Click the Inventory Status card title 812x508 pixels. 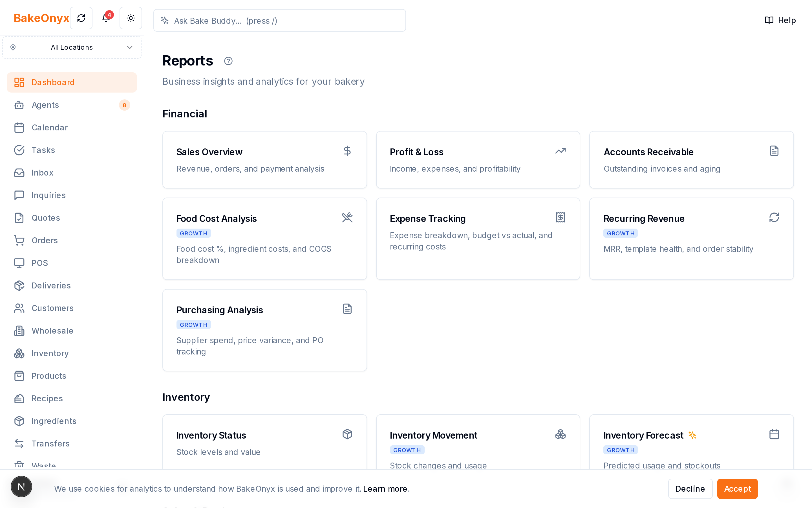[x=211, y=435]
